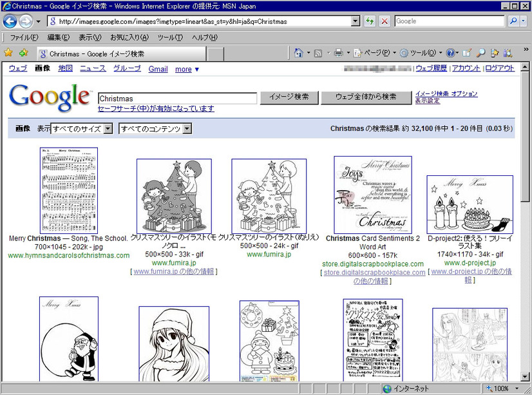The width and height of the screenshot is (532, 395).
Task: Click www.d-project.jp の他の情報 link
Action: tap(471, 276)
